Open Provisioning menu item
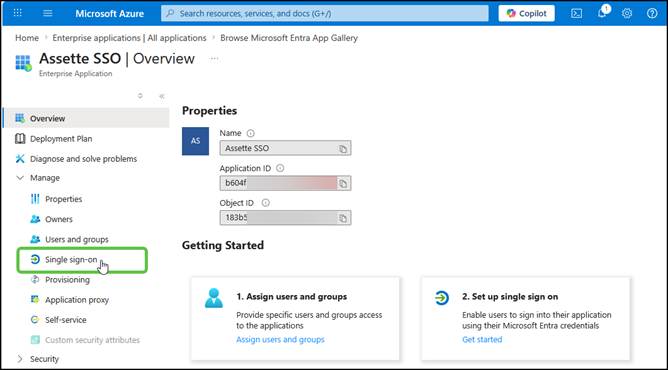668x370 pixels. click(67, 280)
